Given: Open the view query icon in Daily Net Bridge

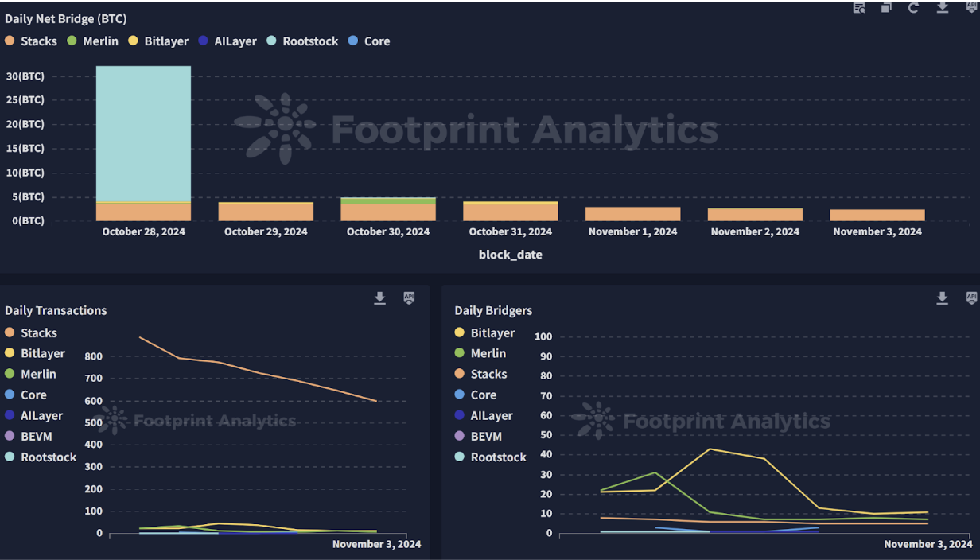Looking at the screenshot, I should 859,7.
